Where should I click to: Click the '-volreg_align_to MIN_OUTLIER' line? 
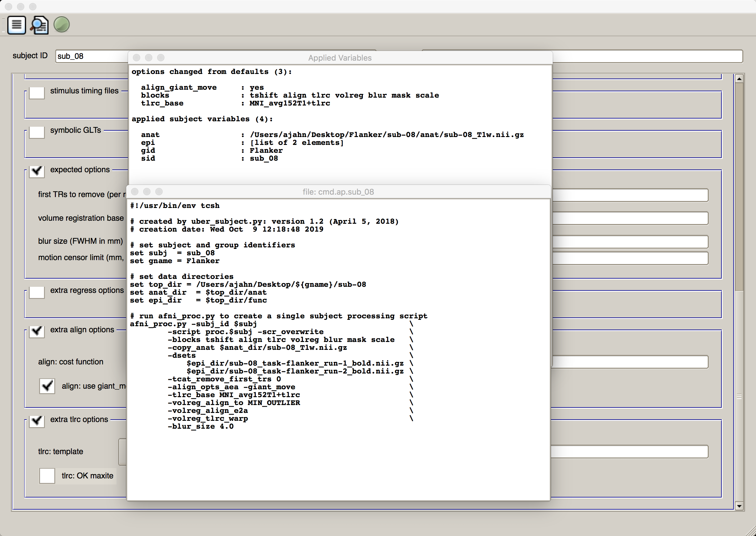point(234,403)
